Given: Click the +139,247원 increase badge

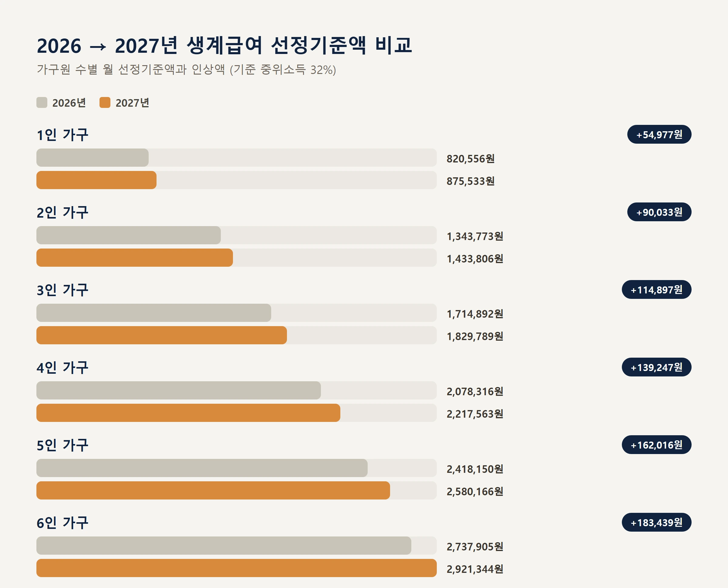Looking at the screenshot, I should pos(656,367).
